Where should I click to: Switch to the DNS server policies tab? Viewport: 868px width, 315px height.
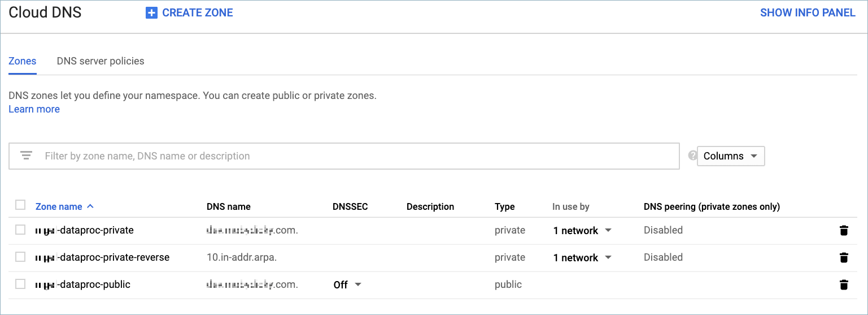coord(101,61)
